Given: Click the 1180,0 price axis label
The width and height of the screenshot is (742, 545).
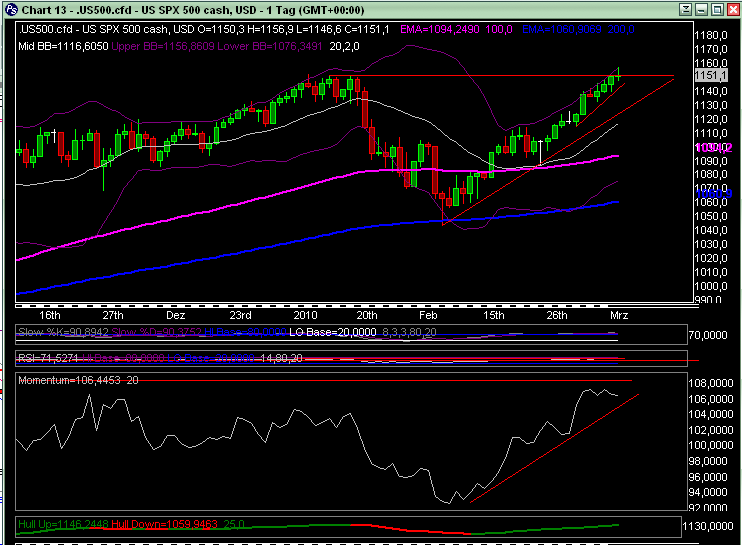Looking at the screenshot, I should [x=711, y=35].
